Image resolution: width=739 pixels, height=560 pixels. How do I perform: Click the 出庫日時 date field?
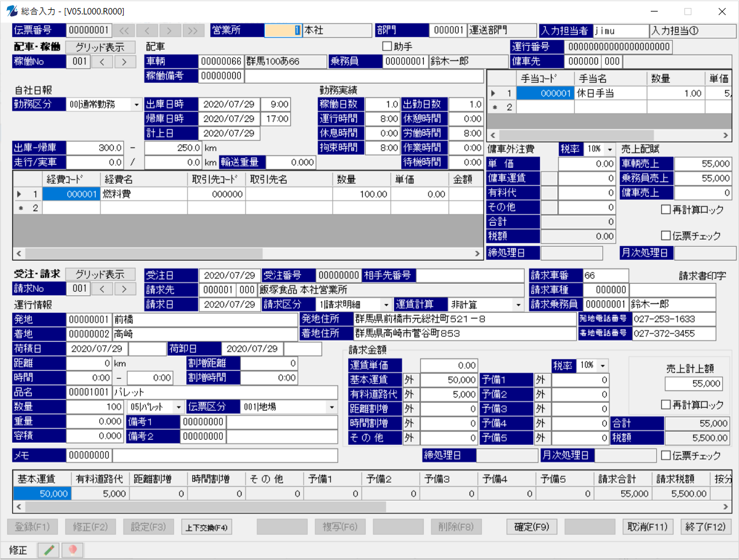coord(229,104)
